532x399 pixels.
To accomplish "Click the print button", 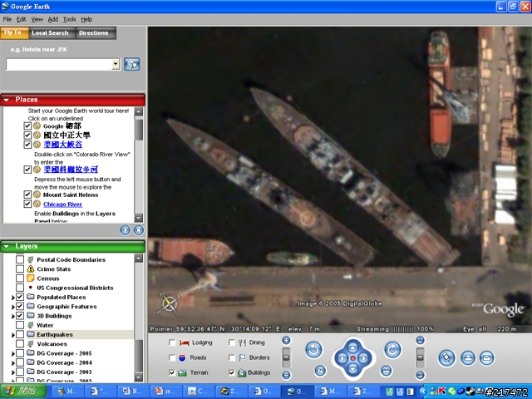I will point(468,358).
